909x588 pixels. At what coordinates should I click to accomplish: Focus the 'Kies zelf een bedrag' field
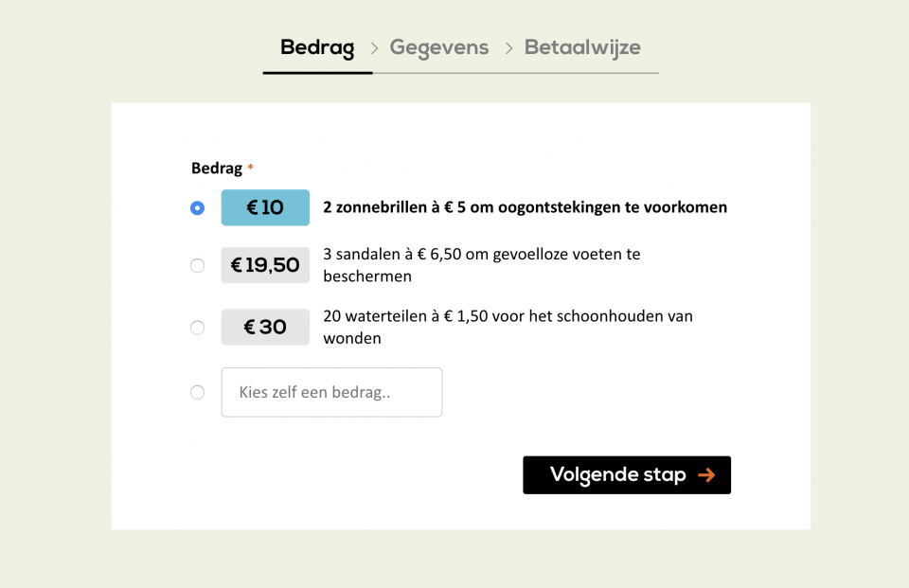[331, 392]
